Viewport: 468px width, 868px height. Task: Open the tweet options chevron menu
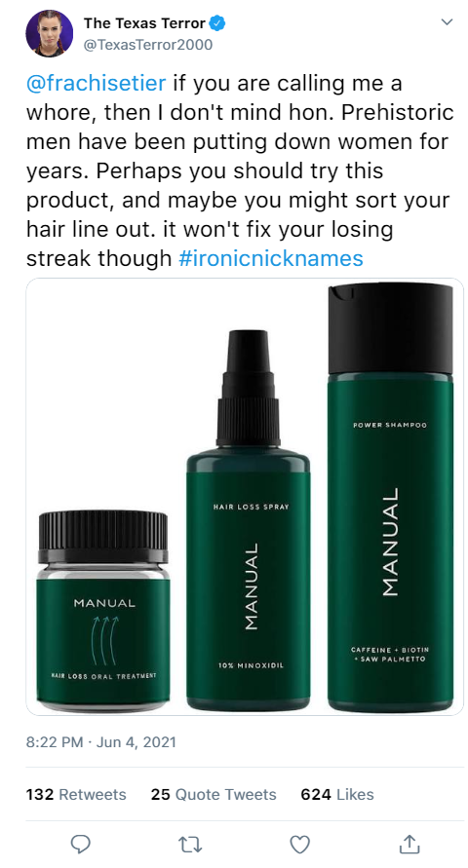coord(447,22)
